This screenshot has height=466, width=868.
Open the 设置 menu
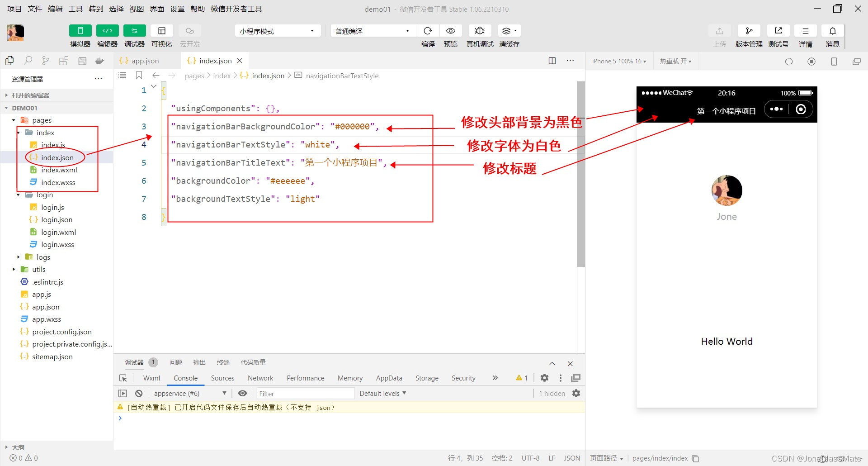click(x=177, y=9)
